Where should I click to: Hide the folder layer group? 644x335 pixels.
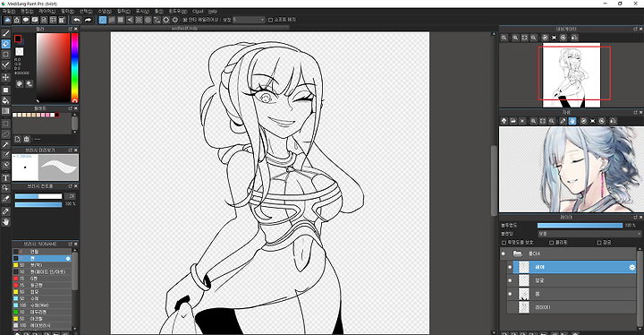[x=504, y=253]
